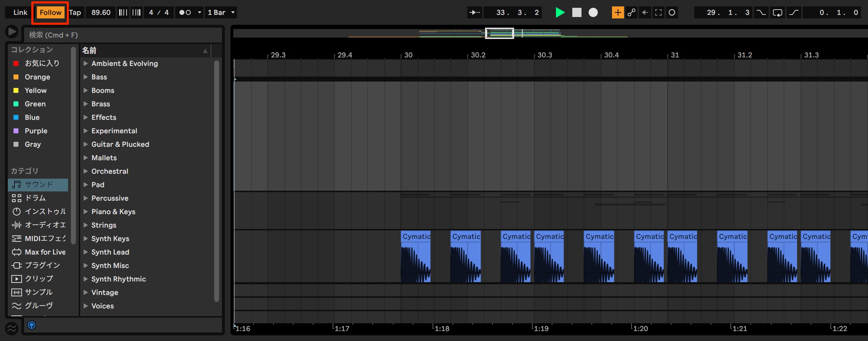868x341 pixels.
Task: Select the Orange collection color label
Action: point(37,77)
